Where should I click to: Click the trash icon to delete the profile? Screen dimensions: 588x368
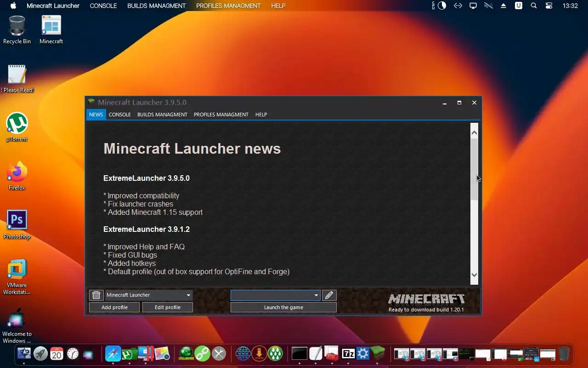[x=96, y=295]
